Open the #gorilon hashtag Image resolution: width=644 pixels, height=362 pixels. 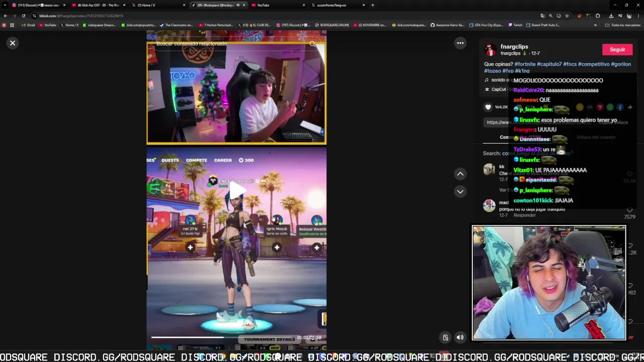(621, 64)
